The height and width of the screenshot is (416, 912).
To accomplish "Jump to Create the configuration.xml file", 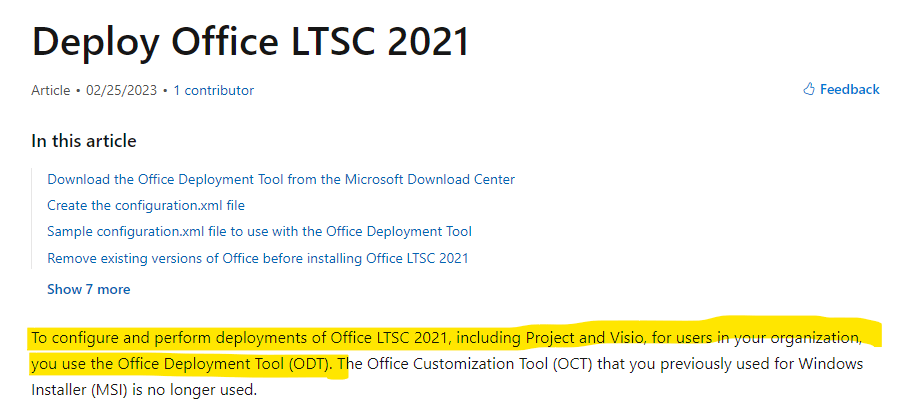I will coord(146,205).
